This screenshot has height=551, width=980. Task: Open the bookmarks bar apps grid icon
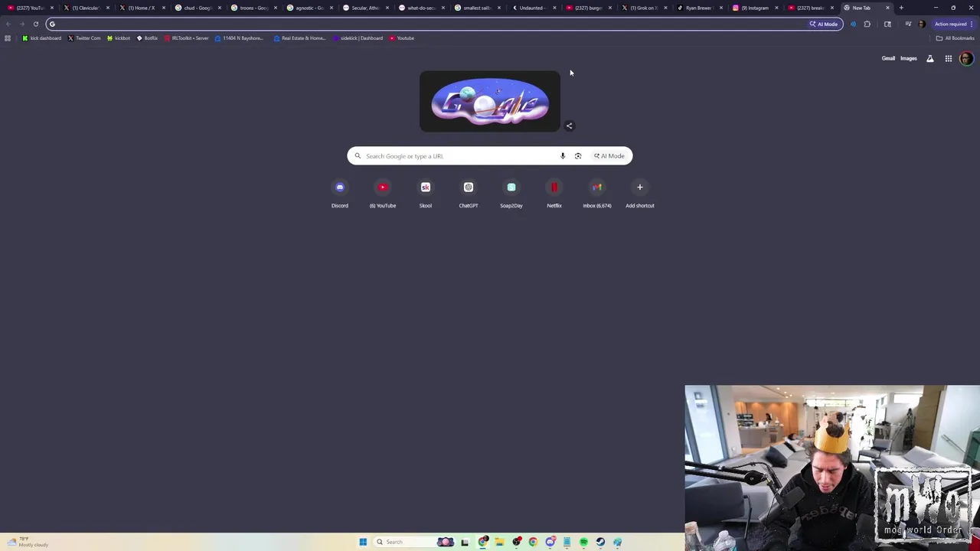pos(8,38)
